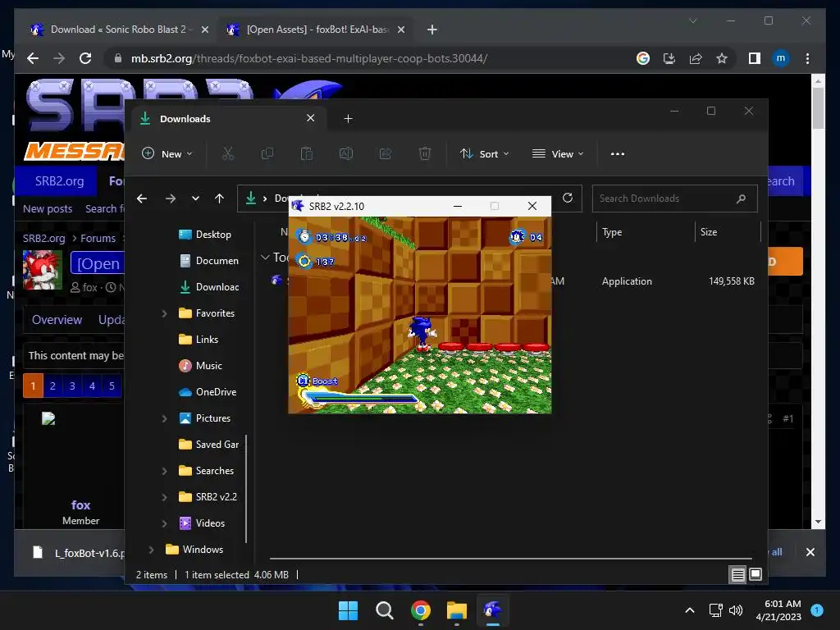This screenshot has width=840, height=630.
Task: Click the Share icon in File Explorer toolbar
Action: click(x=386, y=153)
